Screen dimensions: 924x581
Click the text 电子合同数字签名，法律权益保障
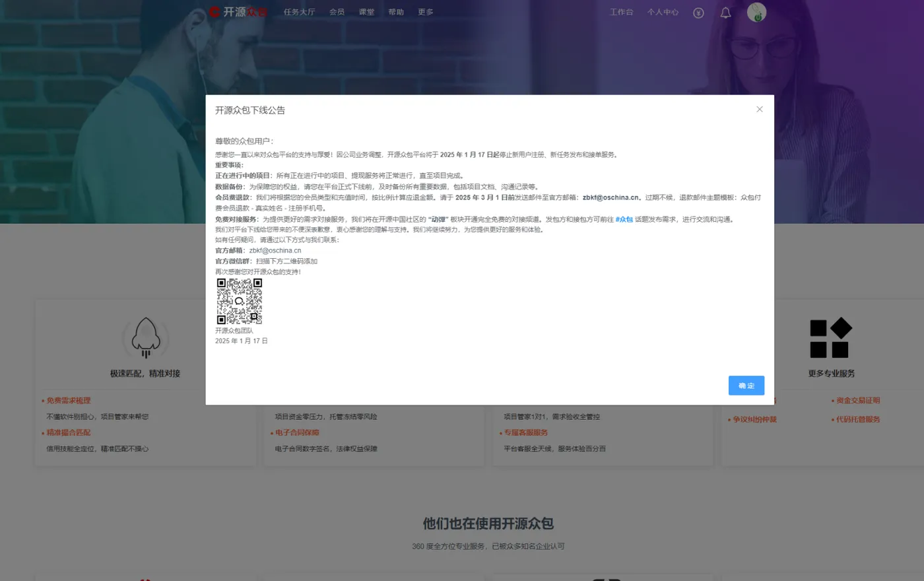click(326, 449)
